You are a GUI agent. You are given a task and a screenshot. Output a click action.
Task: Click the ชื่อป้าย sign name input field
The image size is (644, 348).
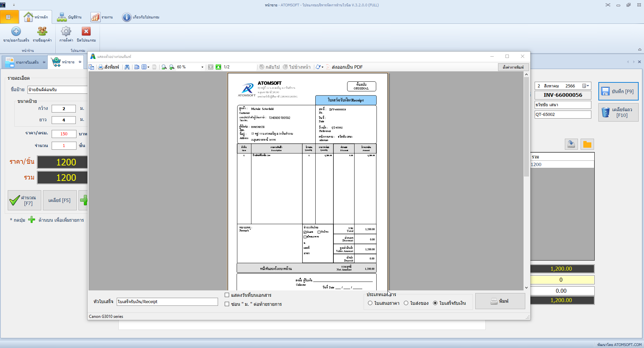(x=57, y=90)
